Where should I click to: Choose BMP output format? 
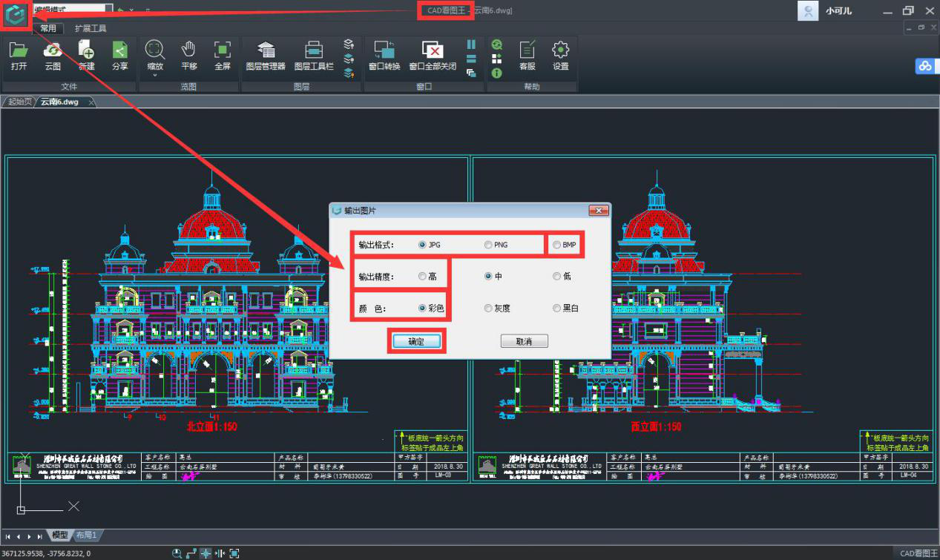pos(557,245)
